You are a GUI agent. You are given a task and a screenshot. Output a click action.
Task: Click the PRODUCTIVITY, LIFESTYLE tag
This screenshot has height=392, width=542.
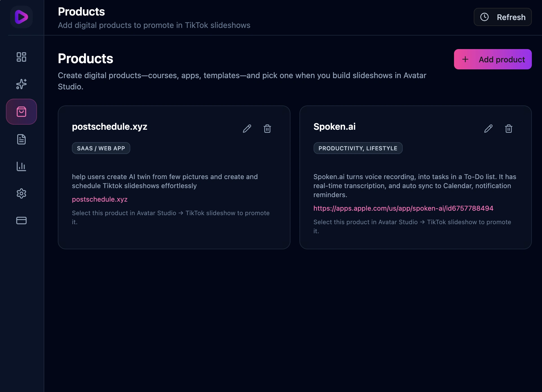click(358, 148)
